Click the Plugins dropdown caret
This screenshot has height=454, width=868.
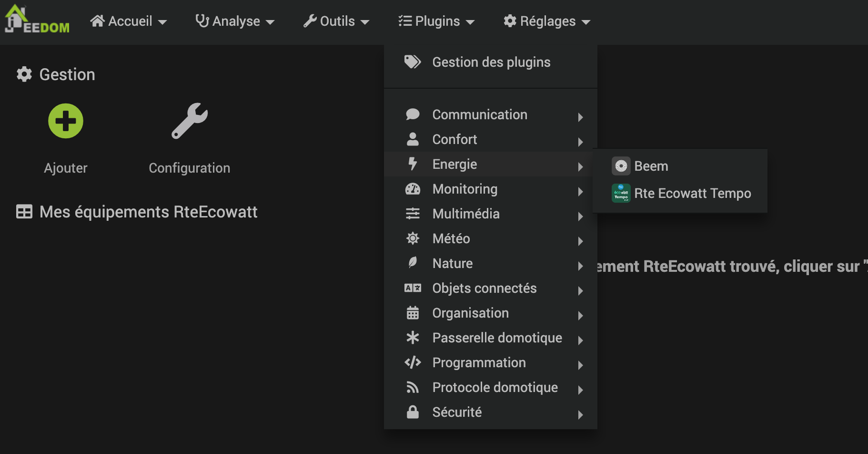coord(470,22)
